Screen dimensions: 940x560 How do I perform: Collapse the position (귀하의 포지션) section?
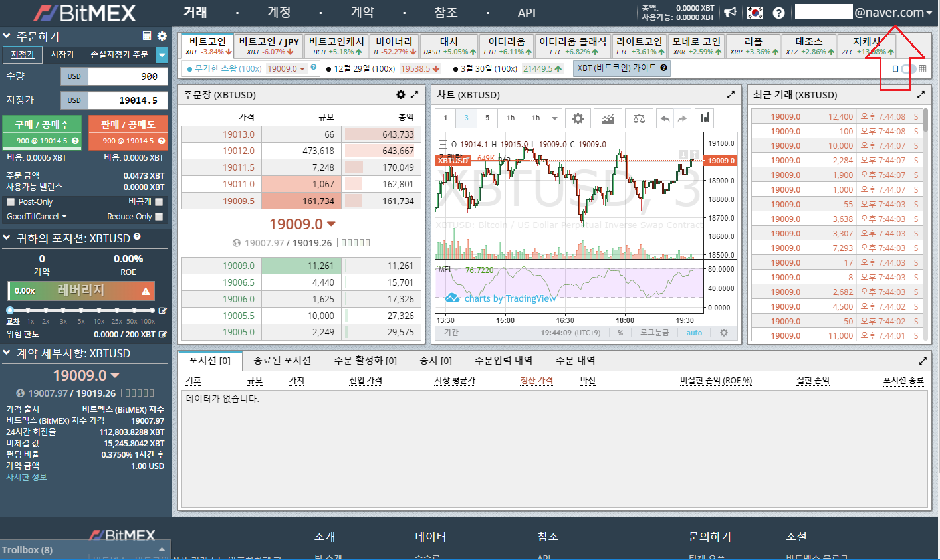pyautogui.click(x=7, y=238)
